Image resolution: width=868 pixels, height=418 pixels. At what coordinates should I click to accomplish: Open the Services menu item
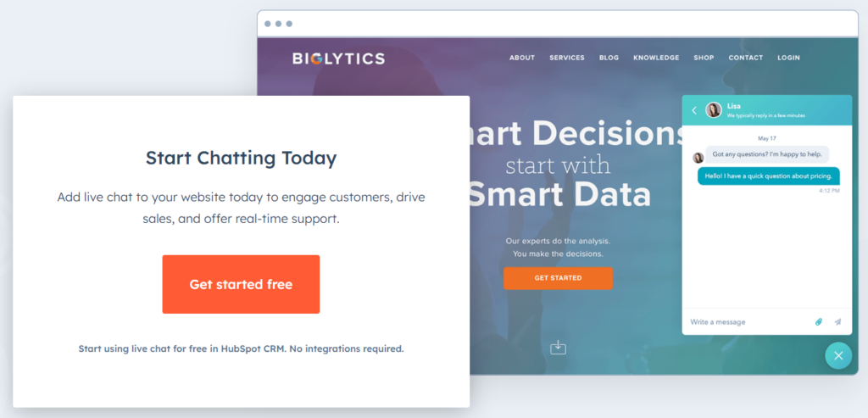(x=567, y=58)
